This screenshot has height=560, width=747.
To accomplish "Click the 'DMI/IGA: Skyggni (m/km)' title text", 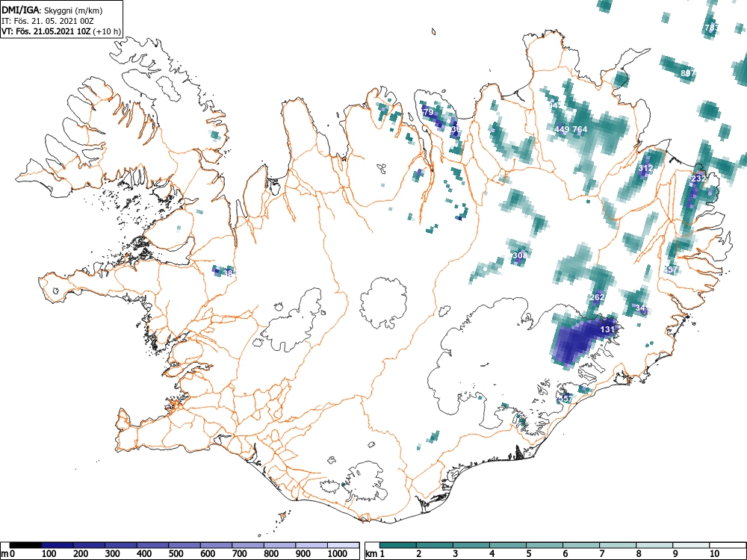I will [52, 10].
